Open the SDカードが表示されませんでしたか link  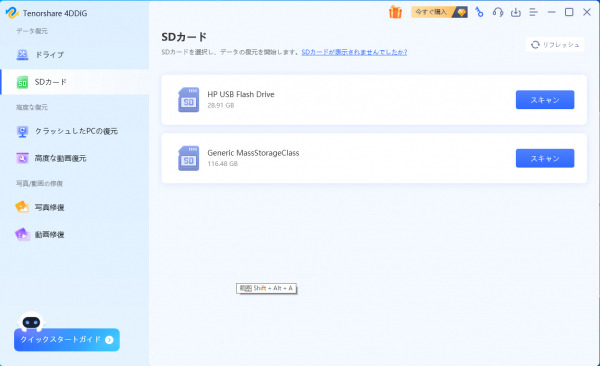(x=354, y=52)
